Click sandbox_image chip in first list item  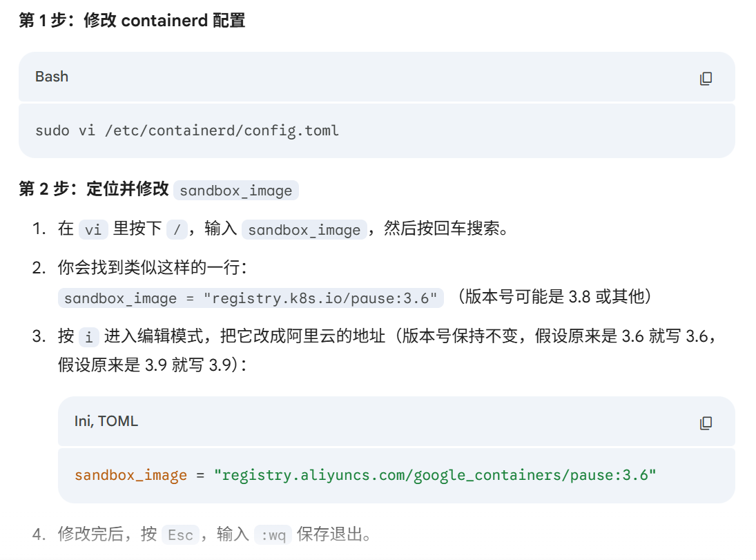tap(304, 230)
